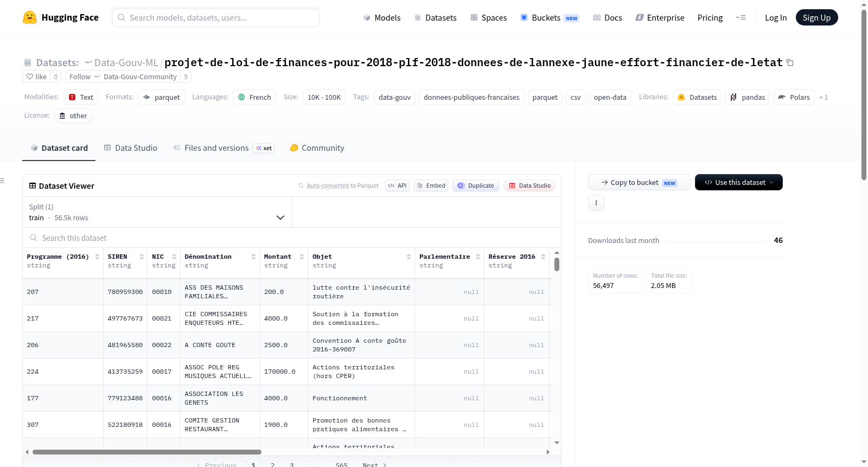The width and height of the screenshot is (868, 467).
Task: Click the Dataset Viewer table icon
Action: click(x=33, y=185)
